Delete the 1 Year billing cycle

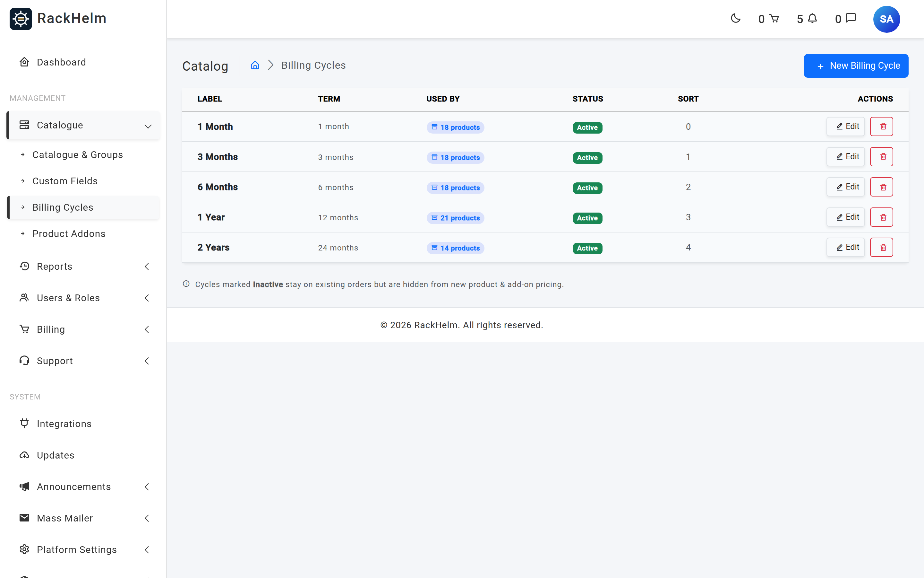click(881, 217)
